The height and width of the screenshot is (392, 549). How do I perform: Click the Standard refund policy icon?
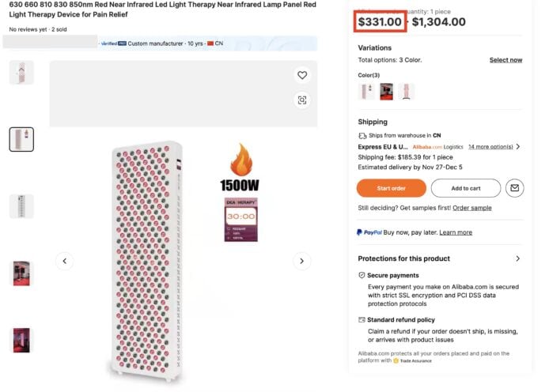coord(362,320)
